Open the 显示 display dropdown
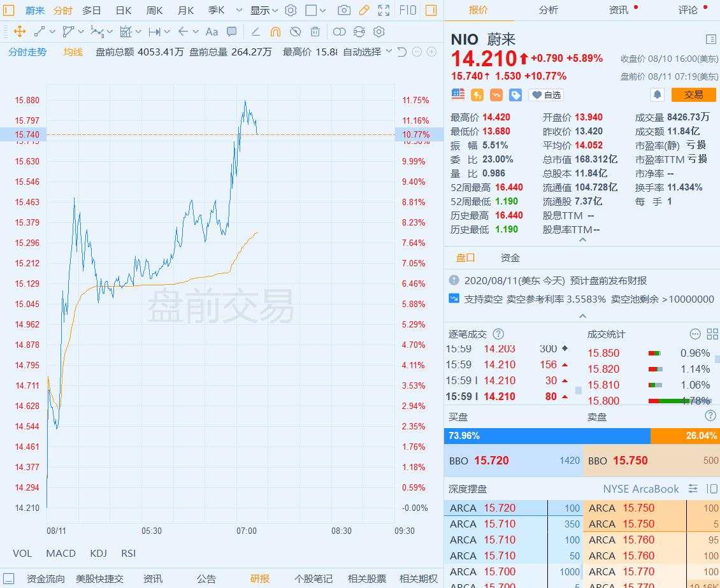 pos(264,10)
